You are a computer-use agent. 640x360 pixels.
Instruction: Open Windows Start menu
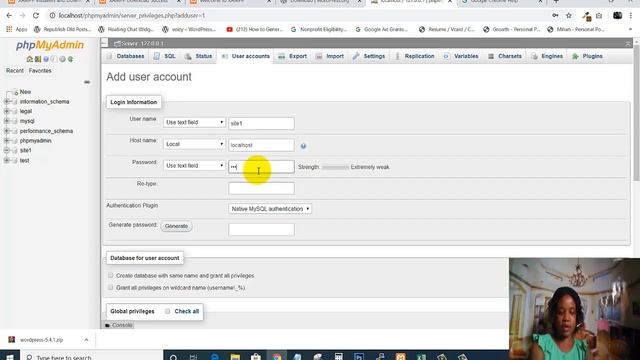pyautogui.click(x=10, y=357)
